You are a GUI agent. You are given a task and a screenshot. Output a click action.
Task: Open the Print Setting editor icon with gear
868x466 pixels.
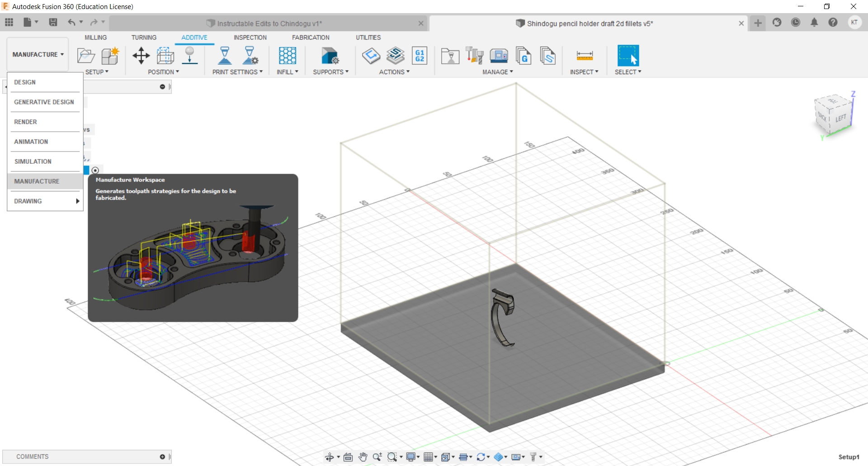[250, 56]
